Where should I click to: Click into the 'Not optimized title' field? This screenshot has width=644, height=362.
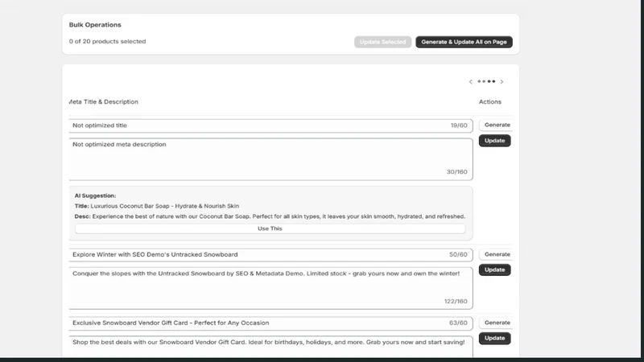270,125
